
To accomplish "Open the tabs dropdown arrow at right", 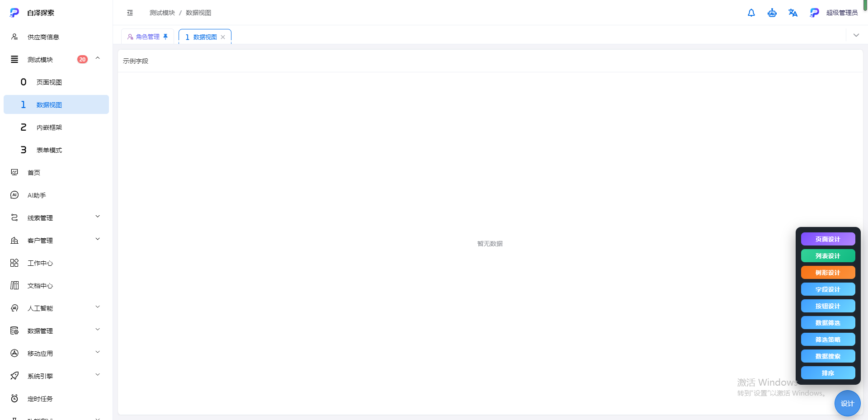I will click(x=856, y=35).
